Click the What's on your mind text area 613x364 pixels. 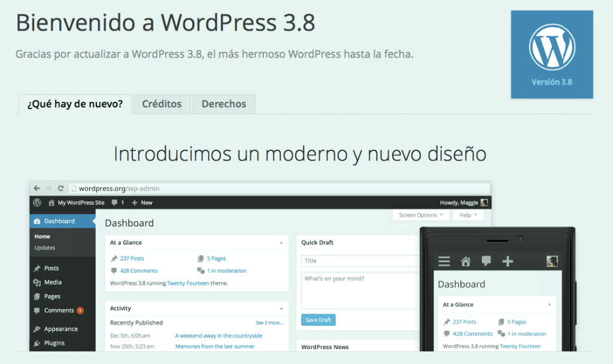click(360, 290)
